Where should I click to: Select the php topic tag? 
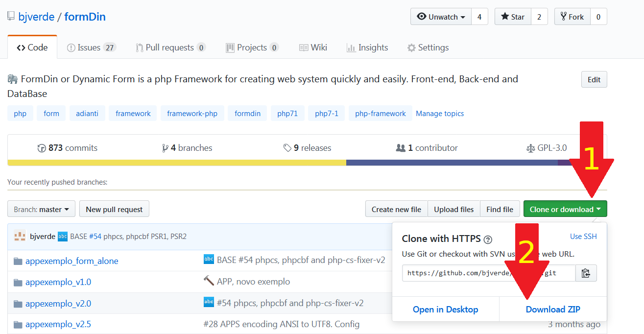(x=20, y=113)
